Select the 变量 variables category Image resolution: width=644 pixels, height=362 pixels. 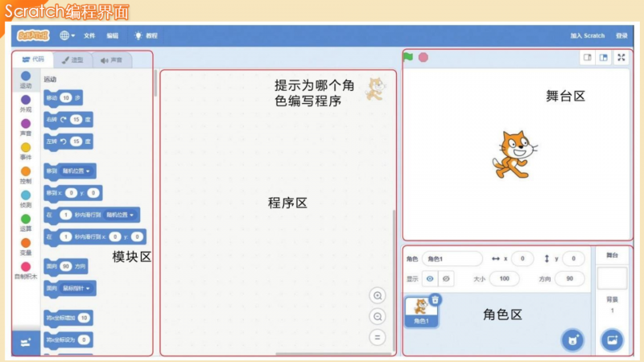pyautogui.click(x=26, y=246)
